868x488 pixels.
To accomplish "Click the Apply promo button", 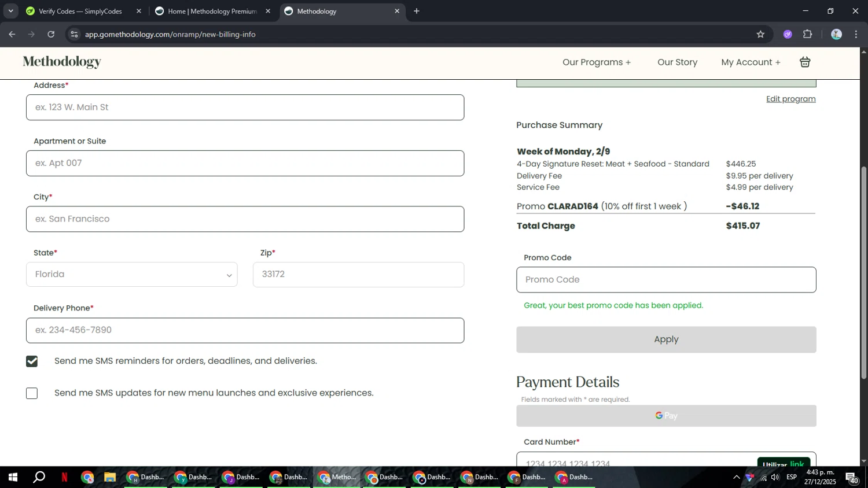I will click(666, 339).
